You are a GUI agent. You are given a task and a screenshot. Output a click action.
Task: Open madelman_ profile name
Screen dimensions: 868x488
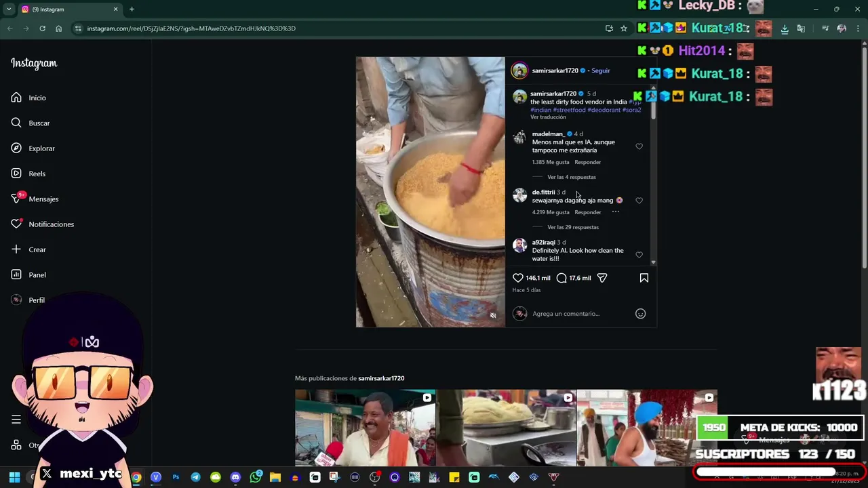(x=548, y=134)
